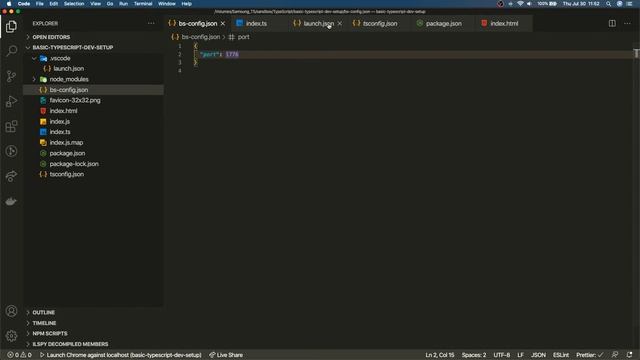Open the File menu

[x=40, y=4]
